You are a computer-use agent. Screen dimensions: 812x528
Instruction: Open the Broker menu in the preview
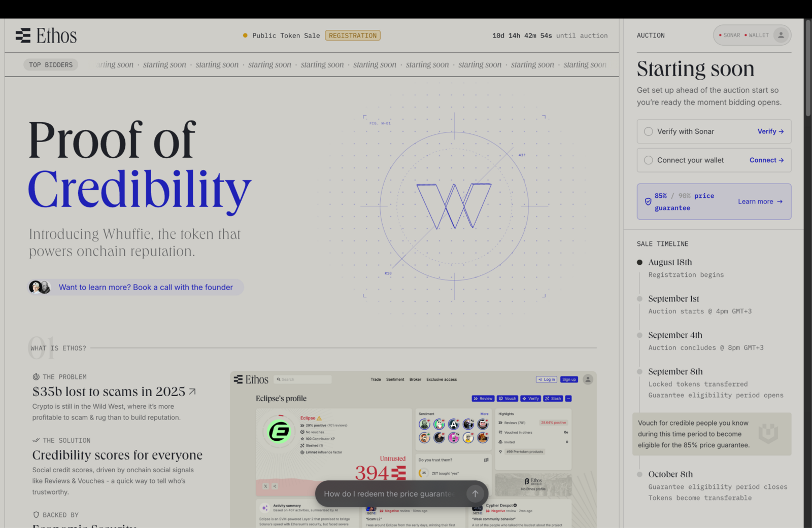(x=415, y=379)
